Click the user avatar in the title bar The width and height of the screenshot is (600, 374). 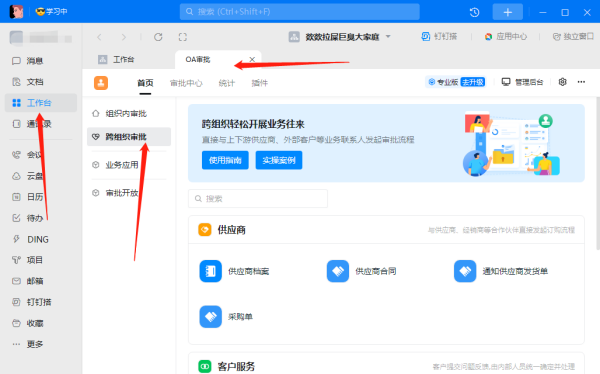pyautogui.click(x=16, y=11)
